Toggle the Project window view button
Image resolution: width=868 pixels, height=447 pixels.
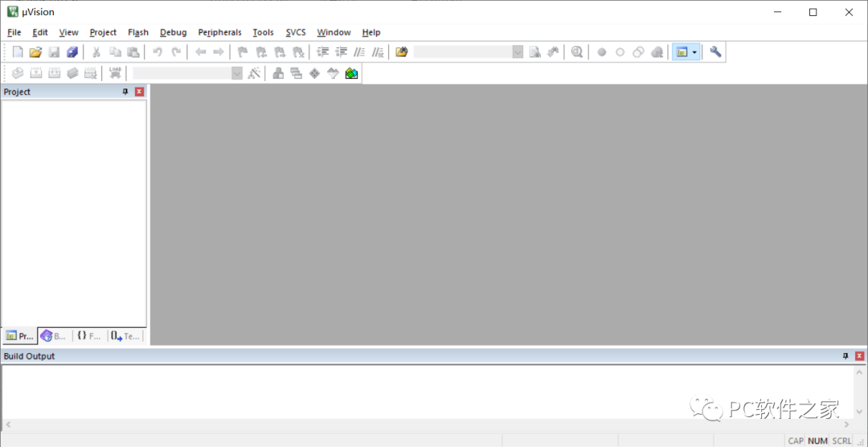click(682, 52)
